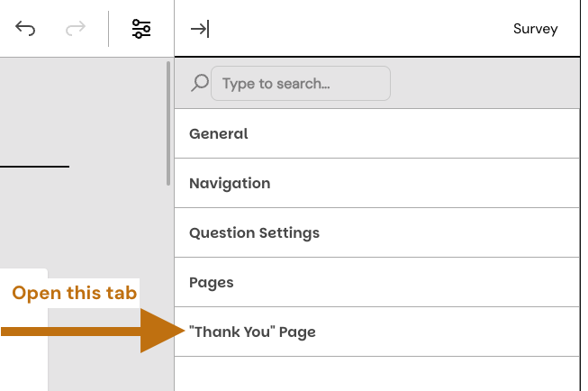
Task: Open the survey settings sliders icon
Action: click(x=141, y=29)
